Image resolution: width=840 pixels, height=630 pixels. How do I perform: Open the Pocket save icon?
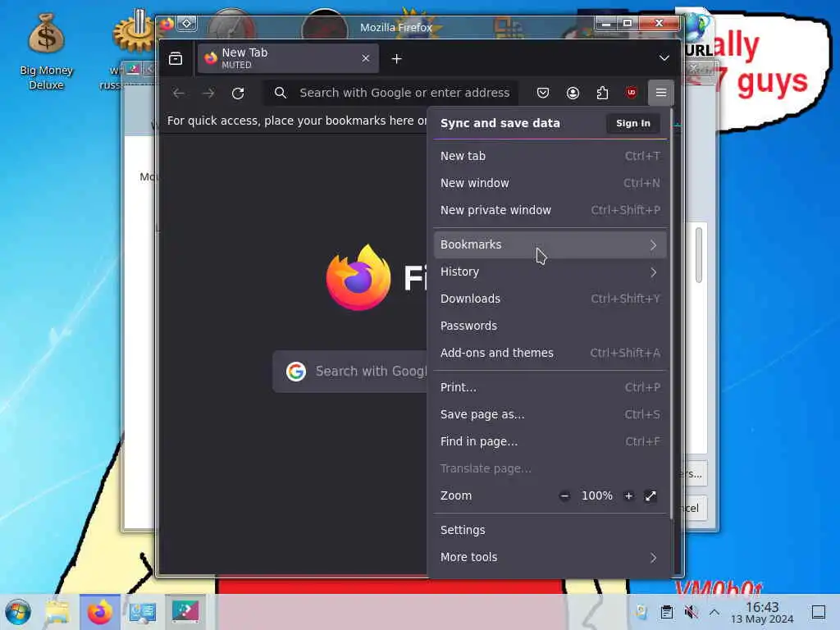click(x=543, y=94)
